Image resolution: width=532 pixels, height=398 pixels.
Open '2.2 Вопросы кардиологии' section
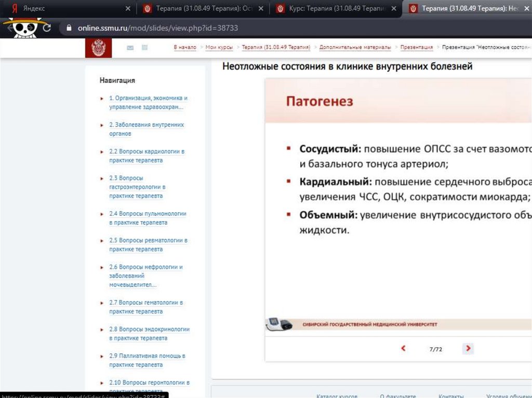(147, 156)
